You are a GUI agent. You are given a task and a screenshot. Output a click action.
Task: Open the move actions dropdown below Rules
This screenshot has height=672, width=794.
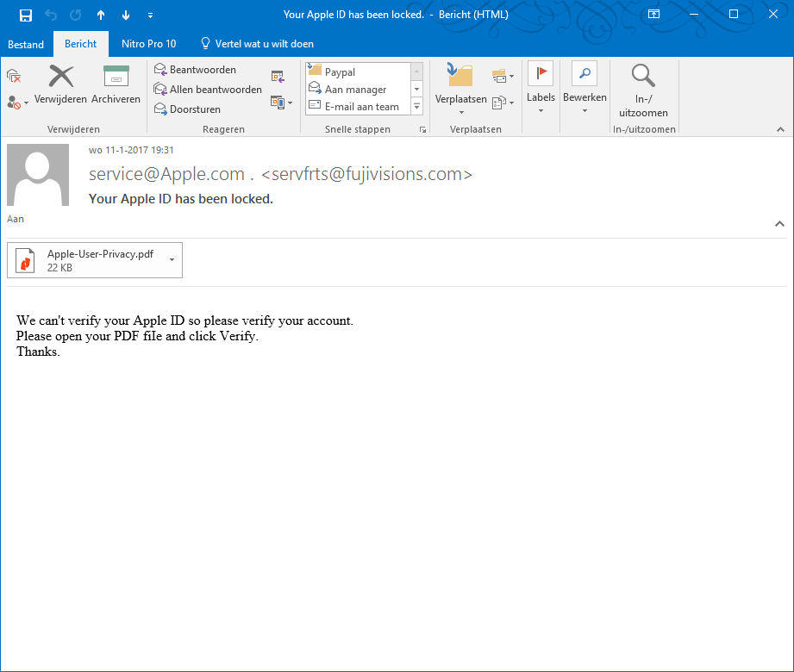point(503,103)
